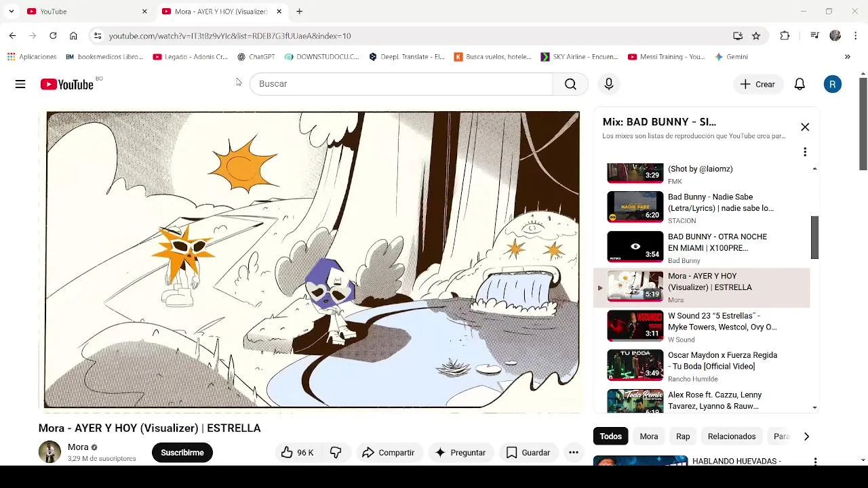Open the Mix playlist options menu
Image resolution: width=868 pixels, height=488 pixels.
(x=805, y=152)
